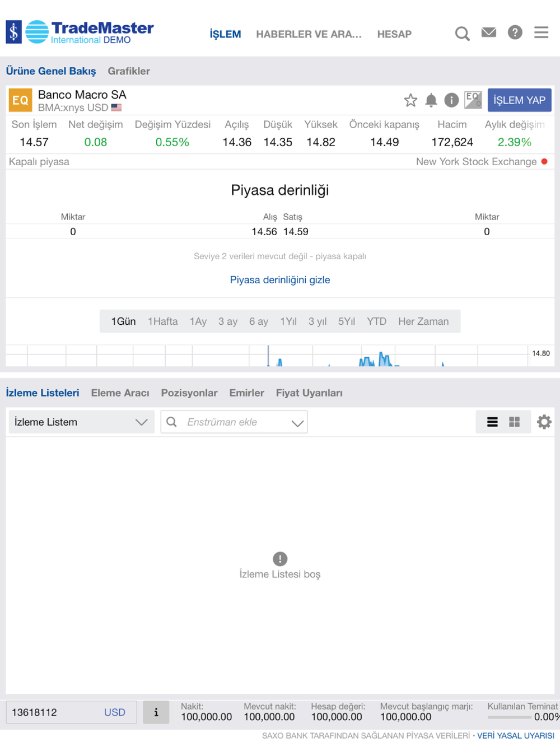Select the 1Hafta chart range
This screenshot has height=747, width=560.
pos(162,321)
